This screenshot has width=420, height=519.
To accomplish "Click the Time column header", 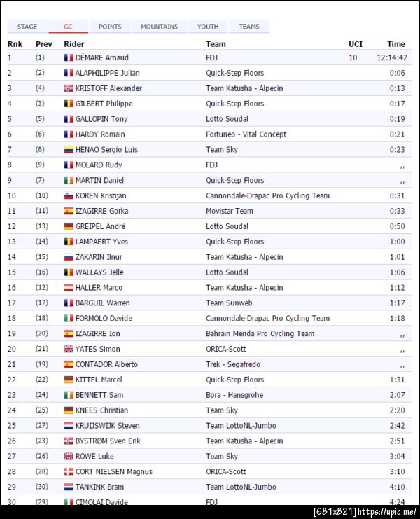I will 396,44.
